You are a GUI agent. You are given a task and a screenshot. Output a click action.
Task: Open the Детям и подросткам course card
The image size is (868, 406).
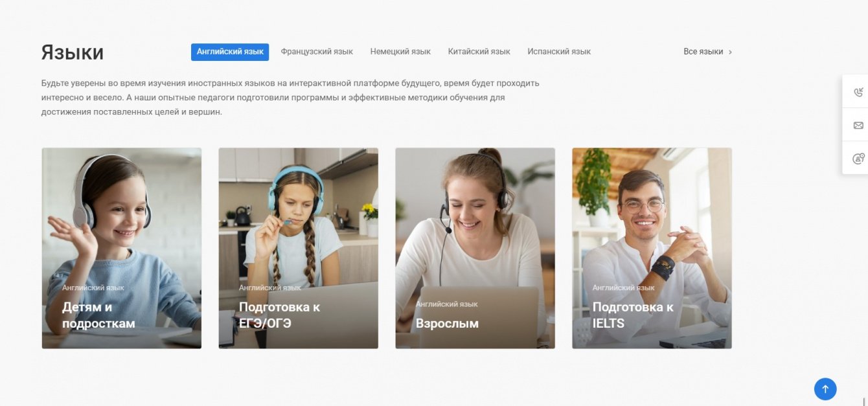[x=122, y=248]
